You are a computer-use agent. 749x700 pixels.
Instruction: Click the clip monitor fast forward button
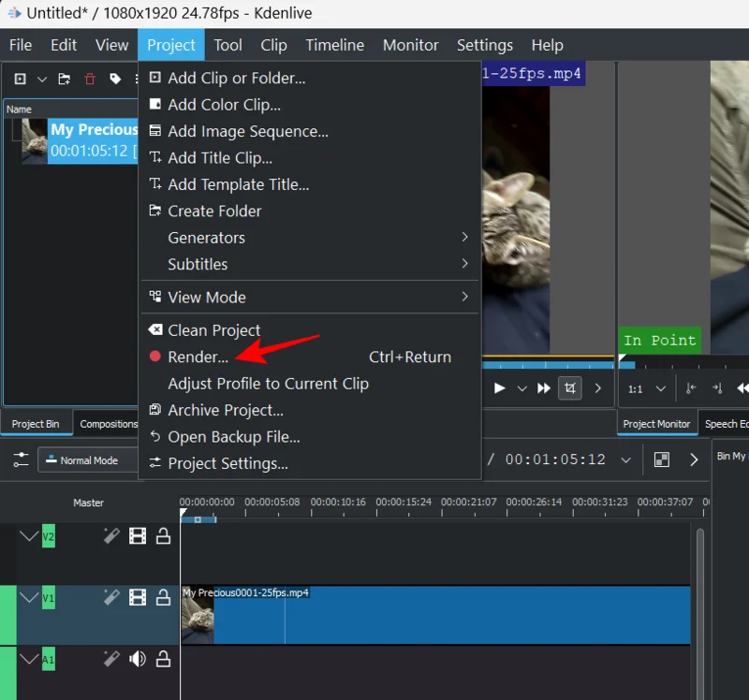pos(544,388)
